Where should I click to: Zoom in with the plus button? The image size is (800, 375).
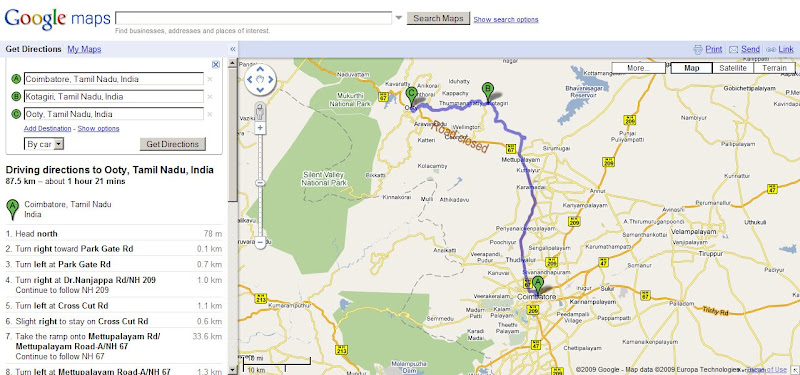coord(260,128)
